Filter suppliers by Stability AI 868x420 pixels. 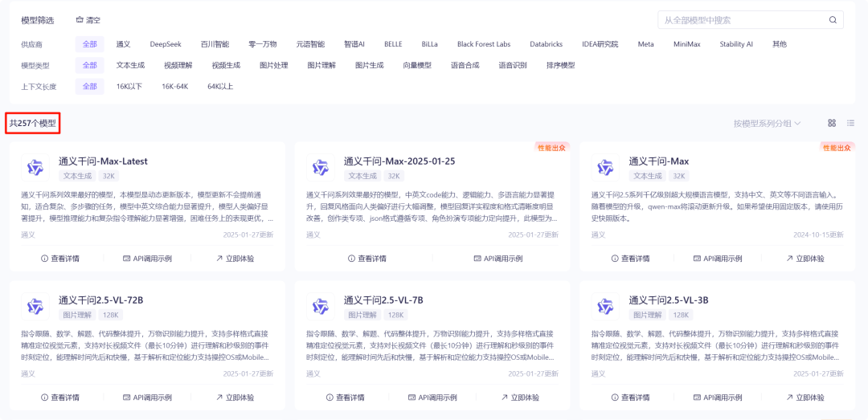pyautogui.click(x=736, y=43)
